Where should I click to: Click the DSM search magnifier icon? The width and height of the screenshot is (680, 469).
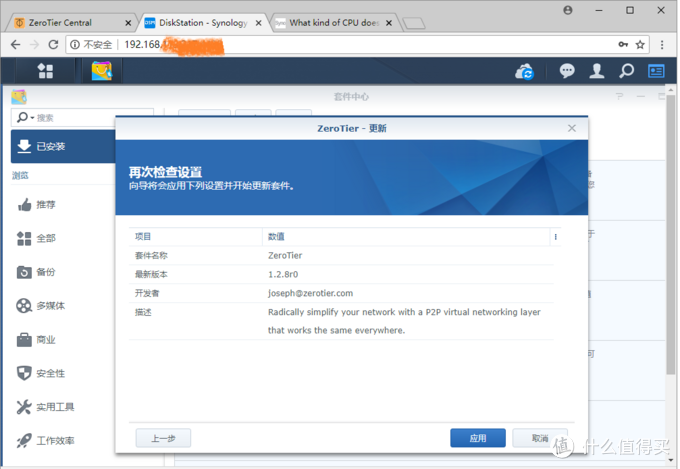click(627, 71)
